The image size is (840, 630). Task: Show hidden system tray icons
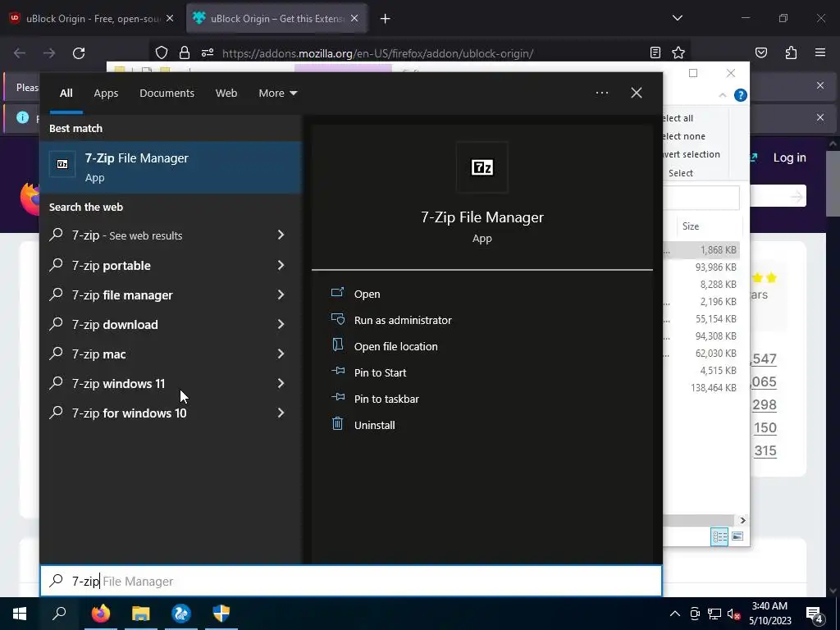click(674, 614)
